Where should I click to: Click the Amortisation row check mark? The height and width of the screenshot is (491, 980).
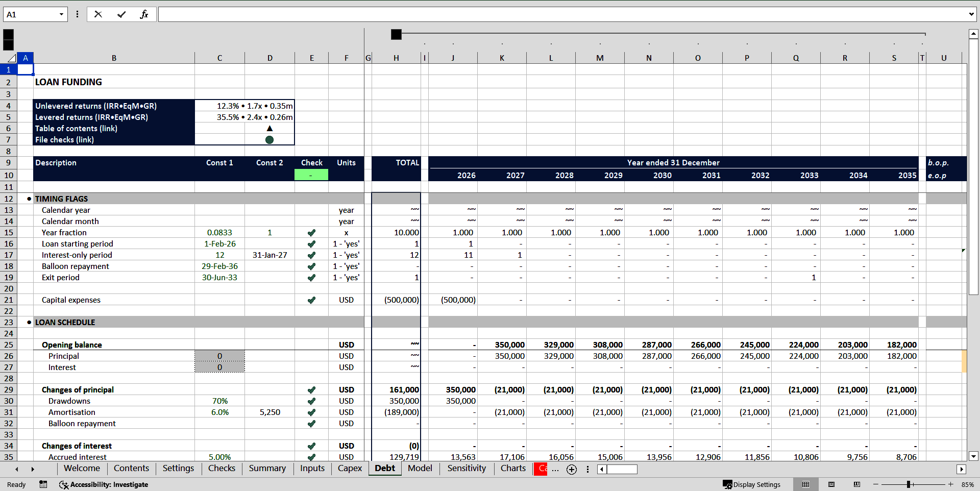311,412
